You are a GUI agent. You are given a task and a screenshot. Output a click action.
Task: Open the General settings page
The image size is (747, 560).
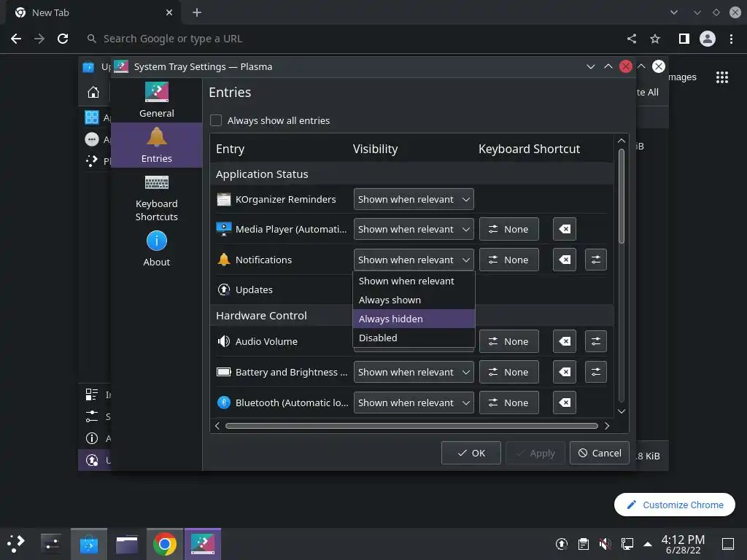tap(156, 100)
